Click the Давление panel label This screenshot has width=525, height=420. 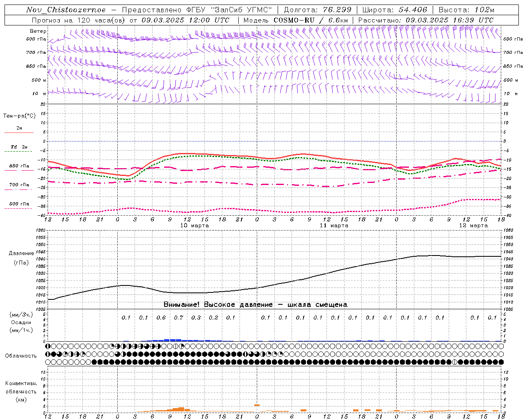coord(21,253)
